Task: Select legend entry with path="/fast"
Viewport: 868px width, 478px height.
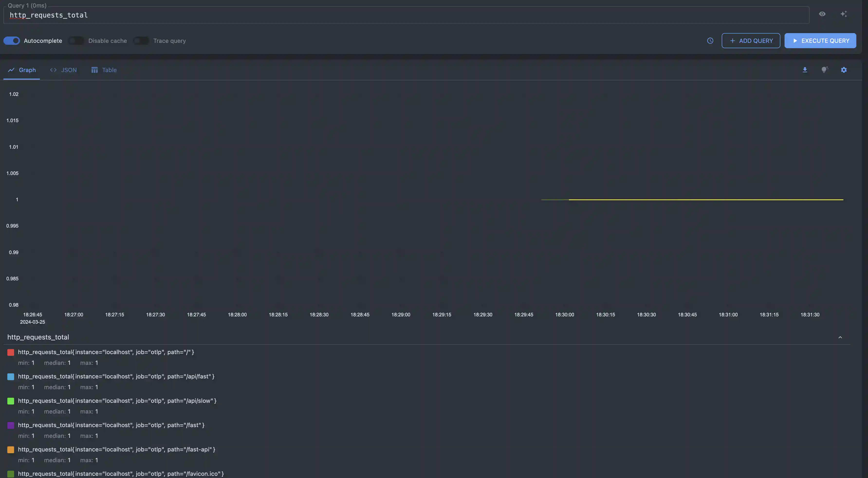Action: pyautogui.click(x=111, y=425)
